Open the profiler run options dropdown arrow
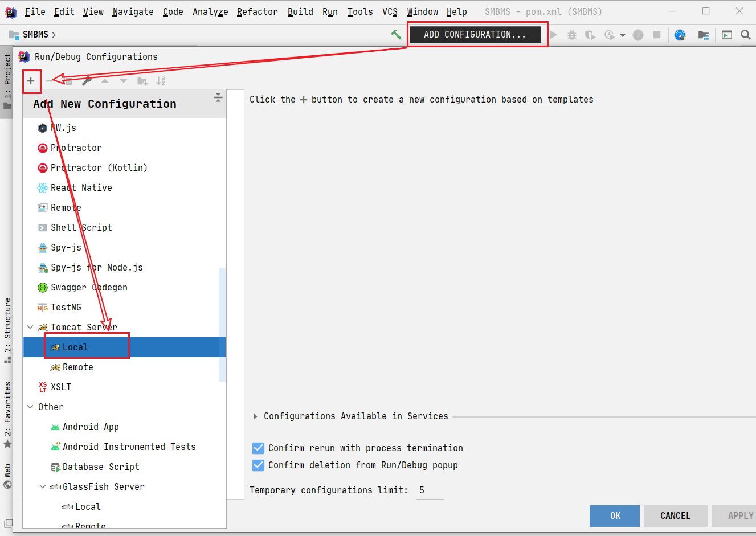The width and height of the screenshot is (756, 536). tap(623, 35)
